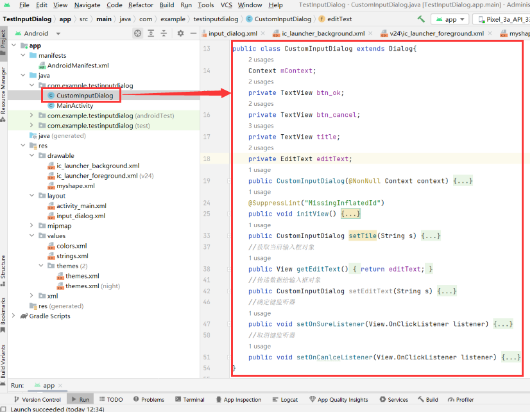Open the TODO tool window
532x412 pixels.
click(111, 399)
